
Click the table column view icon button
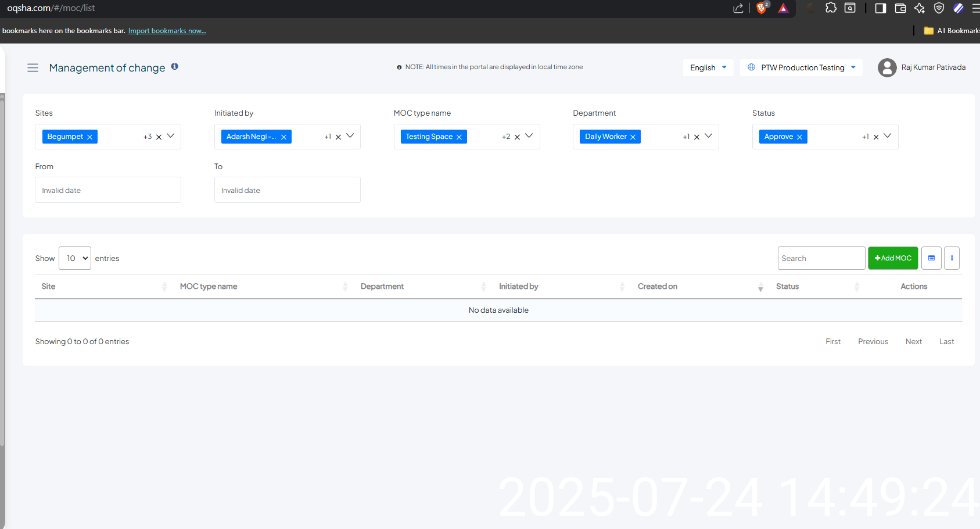pos(931,258)
